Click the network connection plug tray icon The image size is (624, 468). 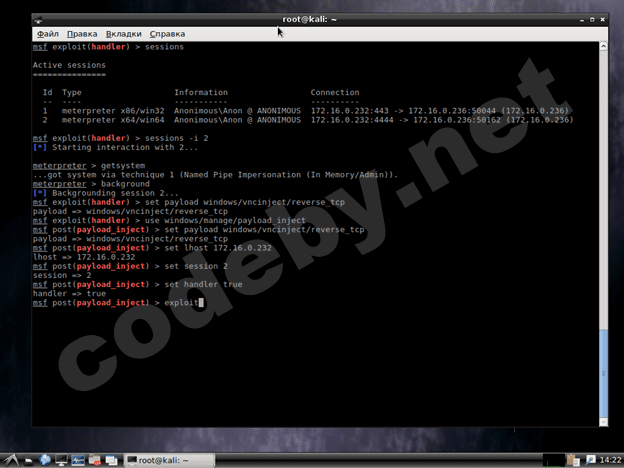(x=590, y=460)
